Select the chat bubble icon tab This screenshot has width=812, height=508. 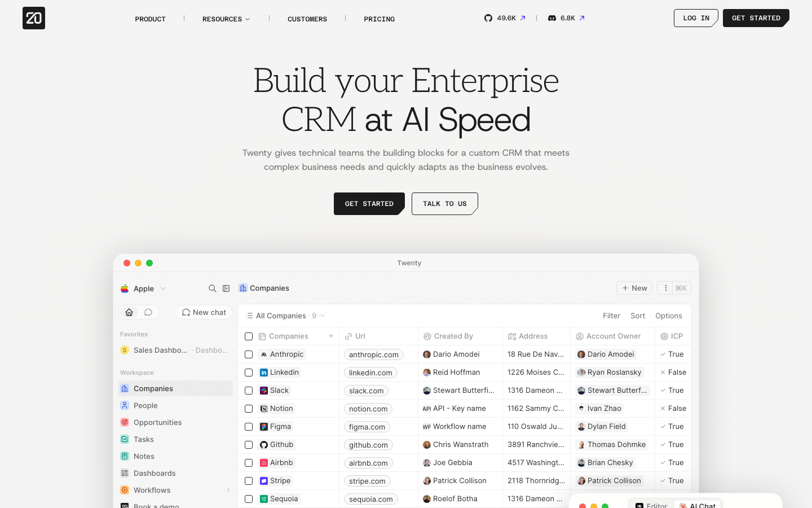click(x=148, y=312)
